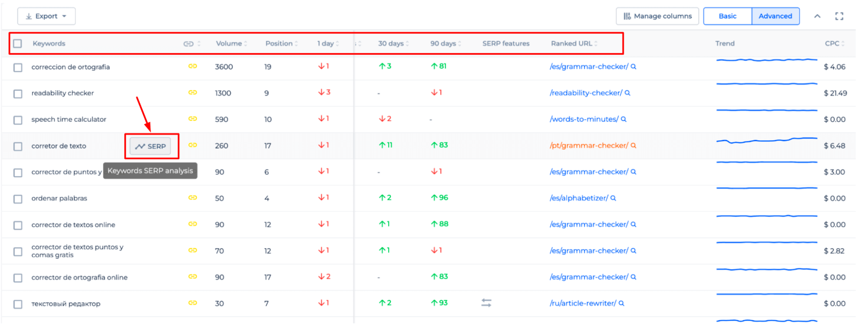The height and width of the screenshot is (329, 868).
Task: Sort by 1 day column
Action: coord(328,43)
